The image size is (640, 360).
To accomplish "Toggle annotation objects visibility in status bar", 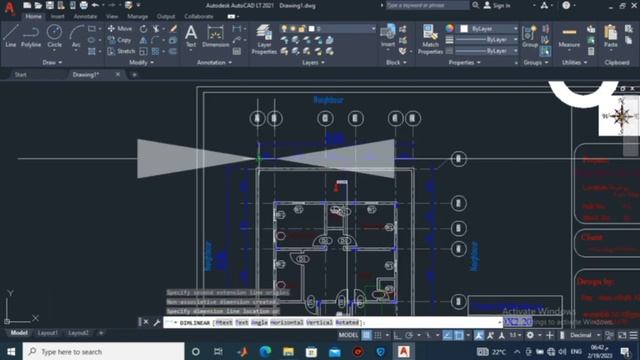I will click(x=478, y=335).
